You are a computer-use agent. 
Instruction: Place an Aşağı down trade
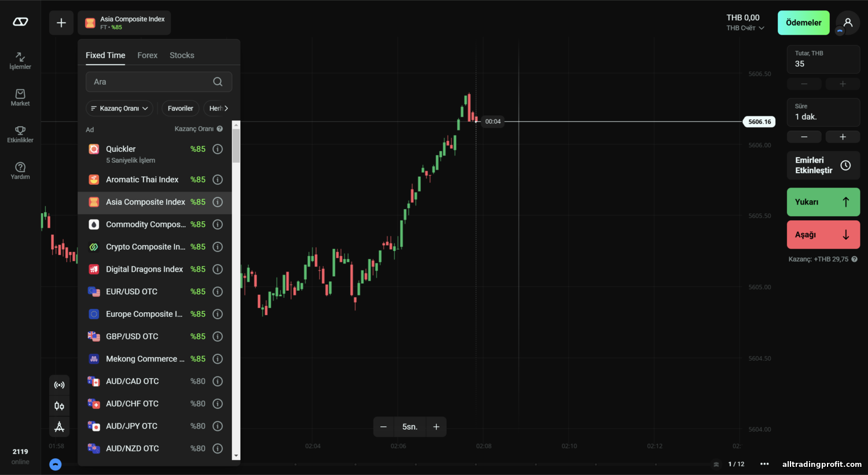[x=823, y=235]
